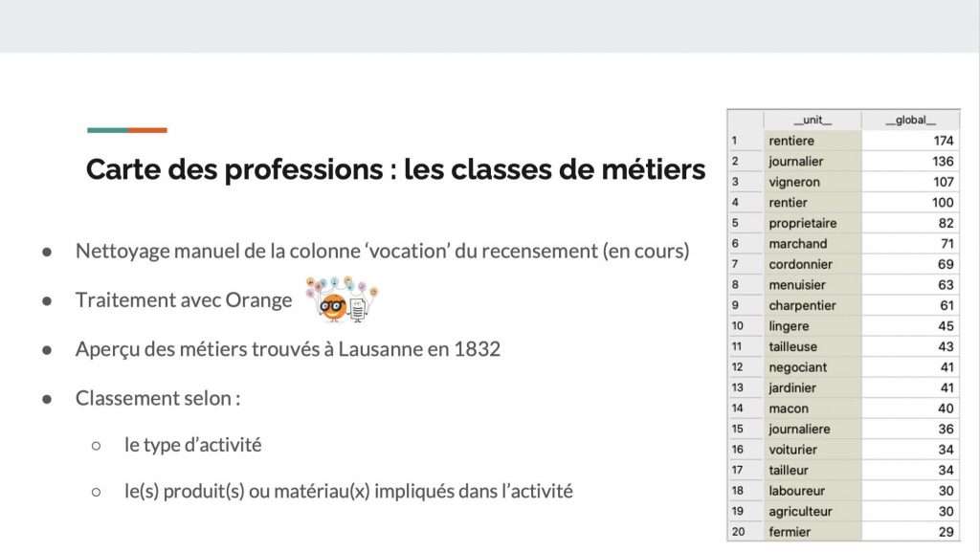
Task: Select the 'negociant' table cell
Action: click(797, 367)
